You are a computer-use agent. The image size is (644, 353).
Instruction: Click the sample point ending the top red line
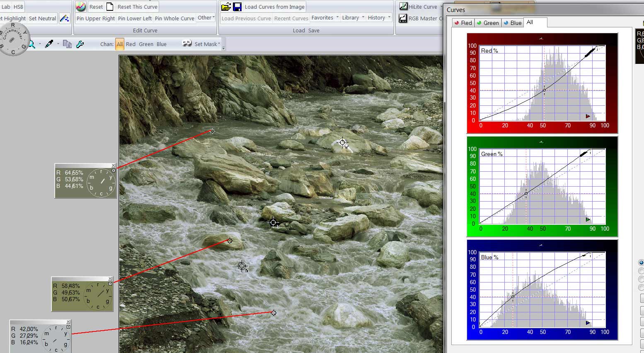pyautogui.click(x=212, y=131)
